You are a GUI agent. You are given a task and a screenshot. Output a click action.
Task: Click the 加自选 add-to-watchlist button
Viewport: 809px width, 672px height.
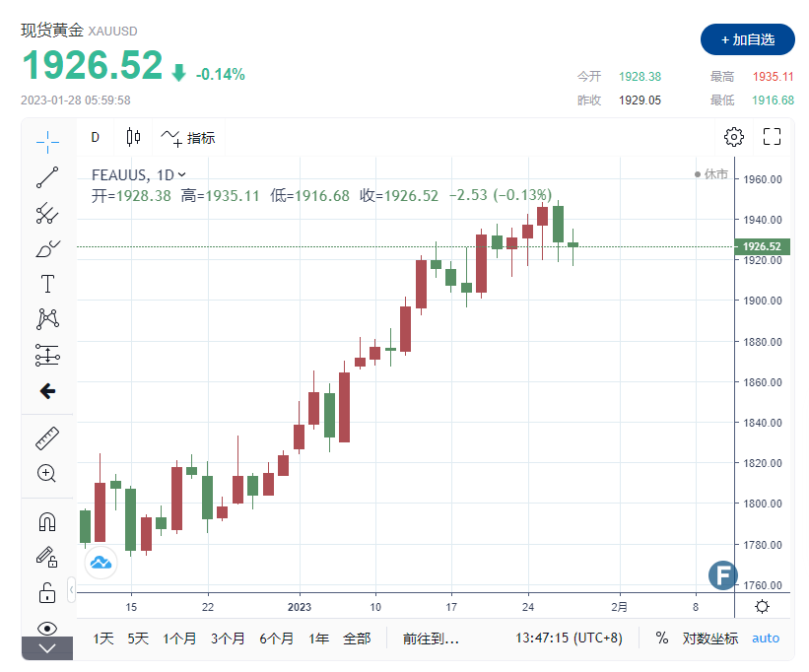pyautogui.click(x=748, y=39)
